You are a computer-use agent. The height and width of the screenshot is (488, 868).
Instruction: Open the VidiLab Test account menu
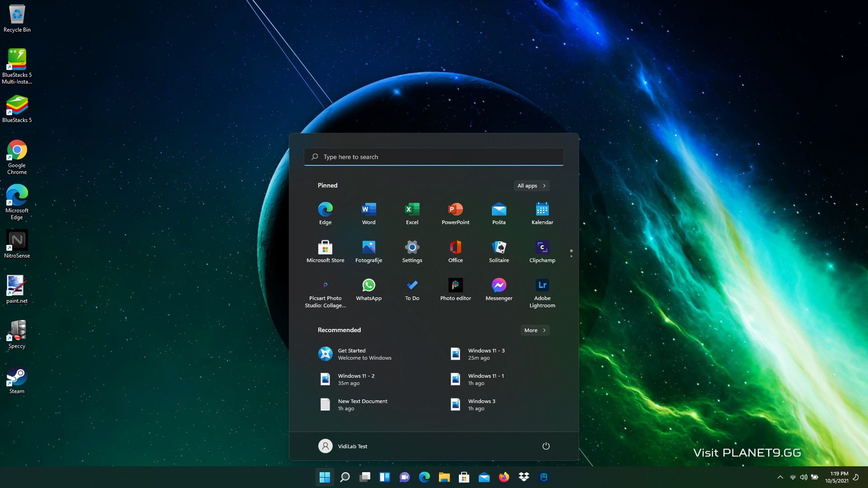tap(343, 446)
